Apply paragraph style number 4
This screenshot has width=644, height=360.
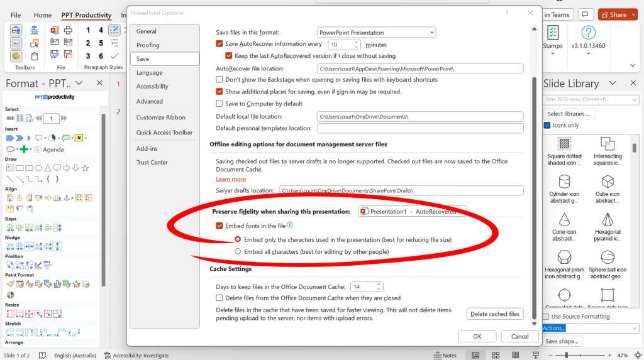[x=101, y=30]
